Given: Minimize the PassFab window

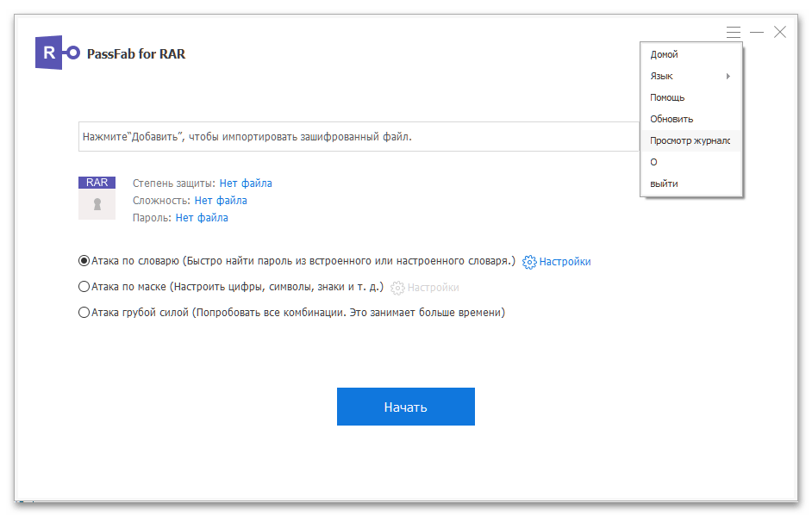Looking at the screenshot, I should pyautogui.click(x=757, y=32).
